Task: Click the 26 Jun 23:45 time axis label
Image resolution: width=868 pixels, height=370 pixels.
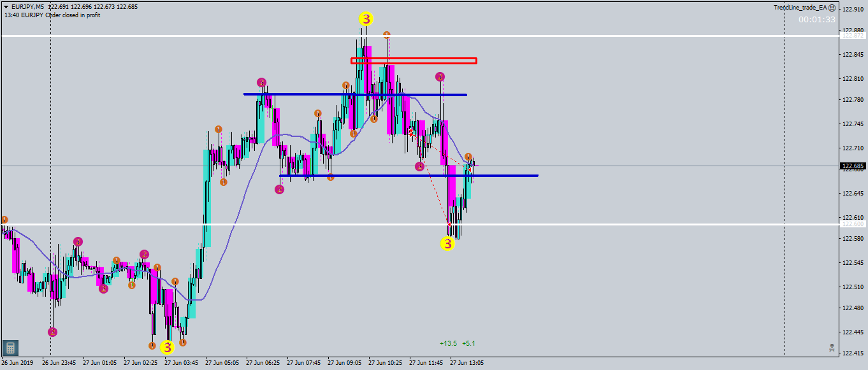Action: click(x=59, y=364)
